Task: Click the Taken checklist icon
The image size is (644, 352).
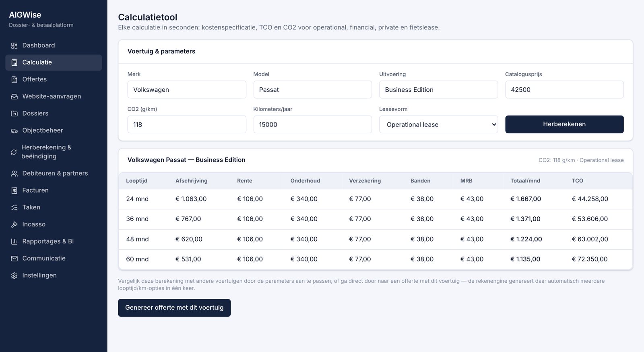Action: [x=14, y=207]
